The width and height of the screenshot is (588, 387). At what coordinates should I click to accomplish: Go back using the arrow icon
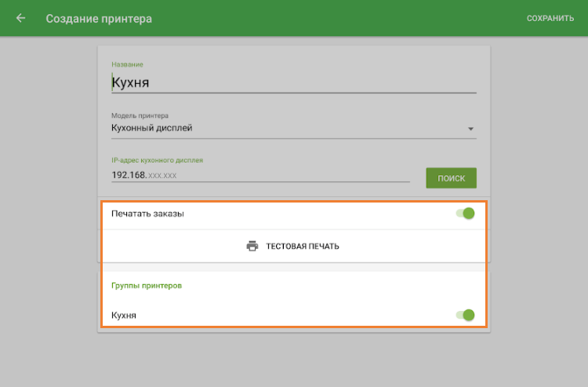(x=20, y=18)
